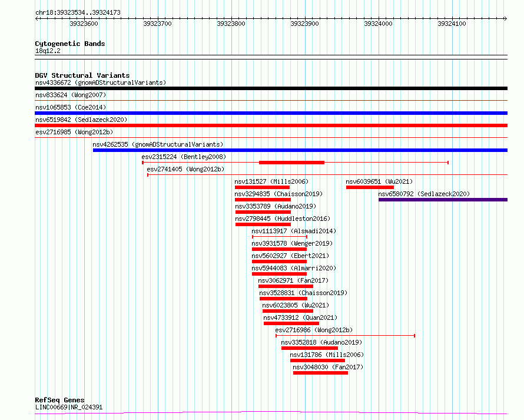524x420 pixels.
Task: Click the thin line of nsv1113917 (Alsmadi2014)
Action: click(x=280, y=237)
